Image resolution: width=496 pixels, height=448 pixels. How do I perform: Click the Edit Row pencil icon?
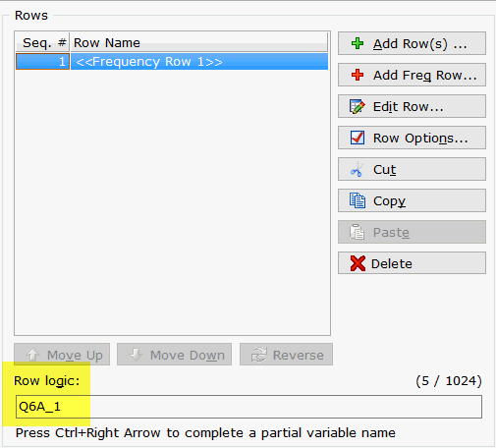click(358, 106)
